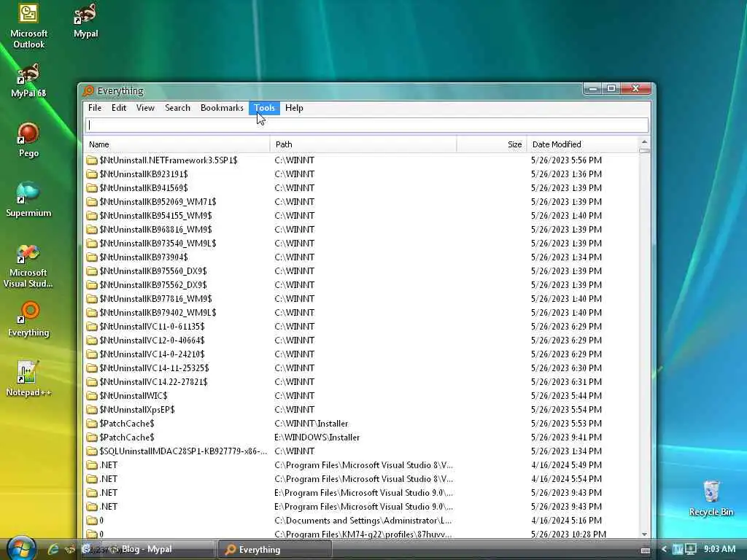Click the scrollbar up arrow in results list

tap(644, 142)
